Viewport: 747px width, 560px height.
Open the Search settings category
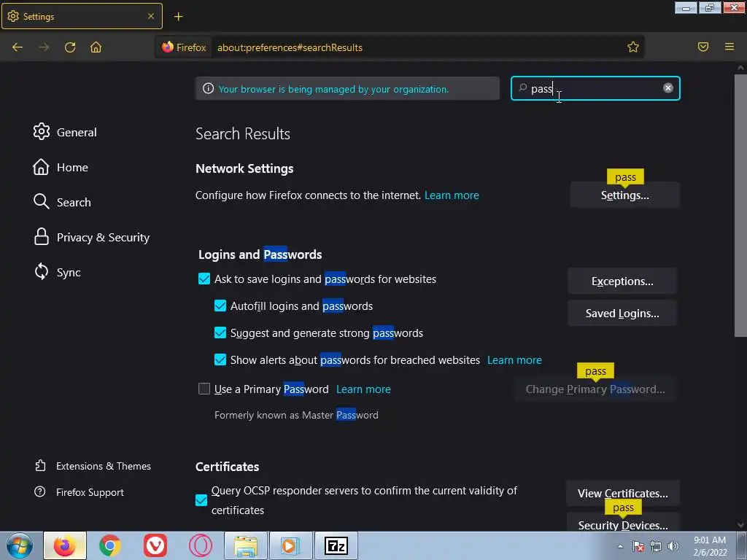(62, 202)
